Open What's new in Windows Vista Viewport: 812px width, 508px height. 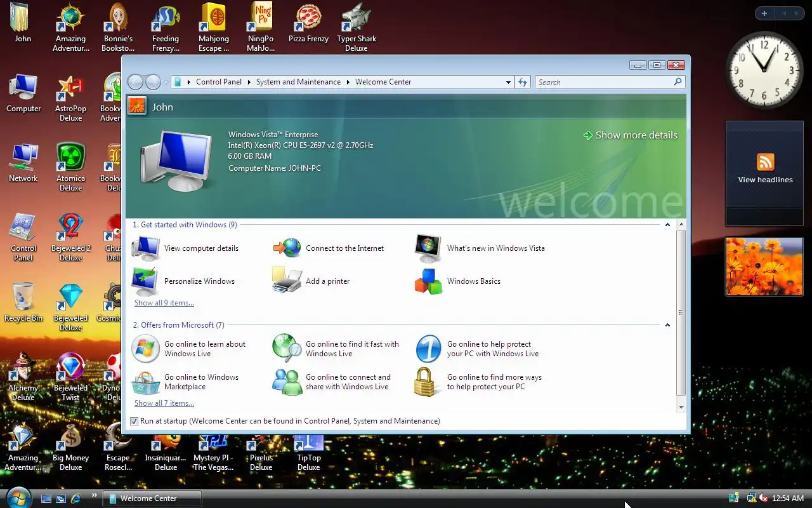480,248
